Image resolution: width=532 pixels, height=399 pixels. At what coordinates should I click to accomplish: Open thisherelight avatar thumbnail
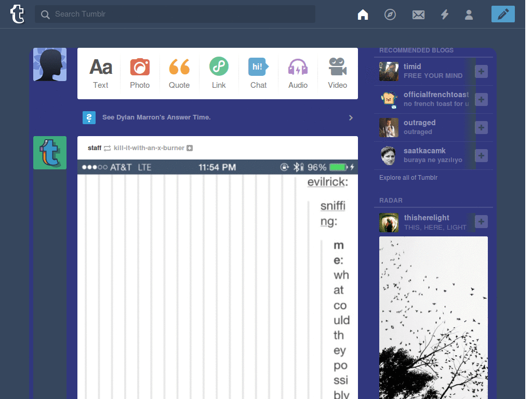[x=389, y=222]
